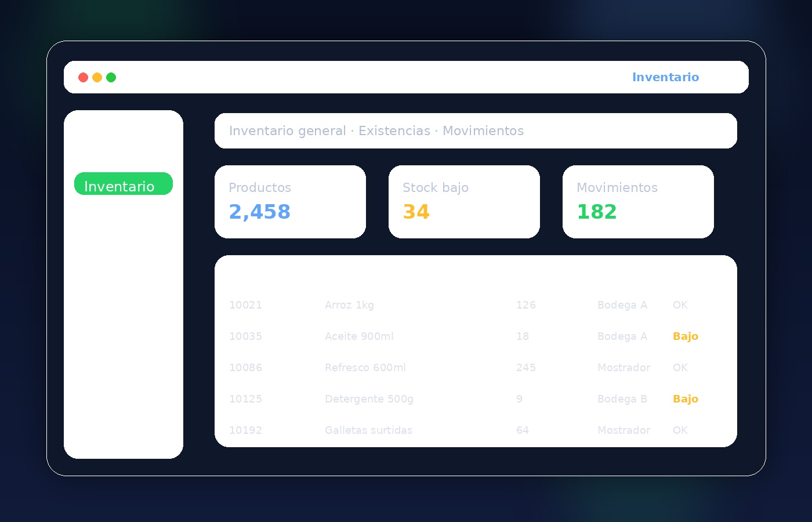Click the Aceite 900ml product name
Screen dimensions: 812x522
(x=359, y=336)
